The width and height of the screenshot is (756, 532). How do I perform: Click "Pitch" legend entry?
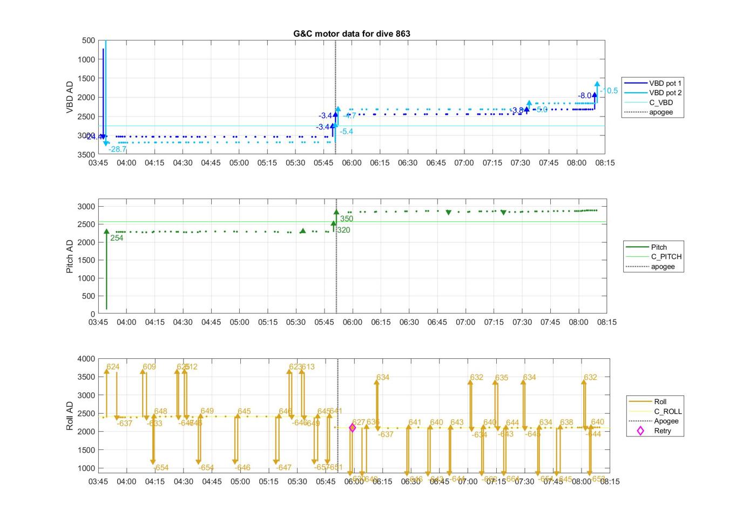(659, 247)
